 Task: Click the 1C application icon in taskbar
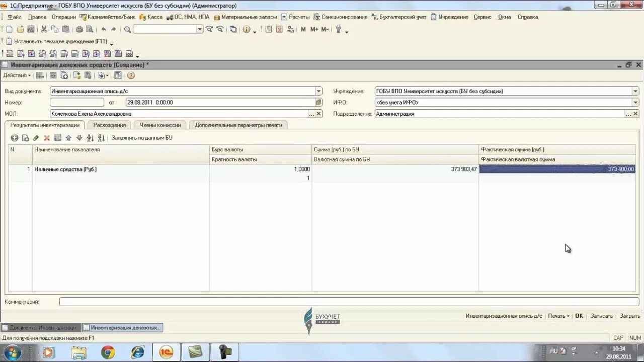pyautogui.click(x=167, y=352)
